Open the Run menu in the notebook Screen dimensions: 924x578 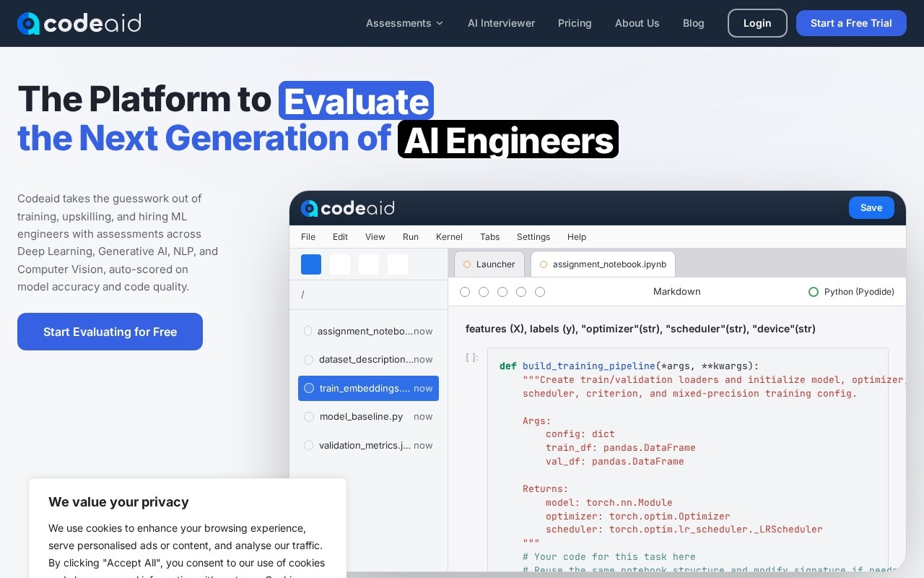coord(411,237)
